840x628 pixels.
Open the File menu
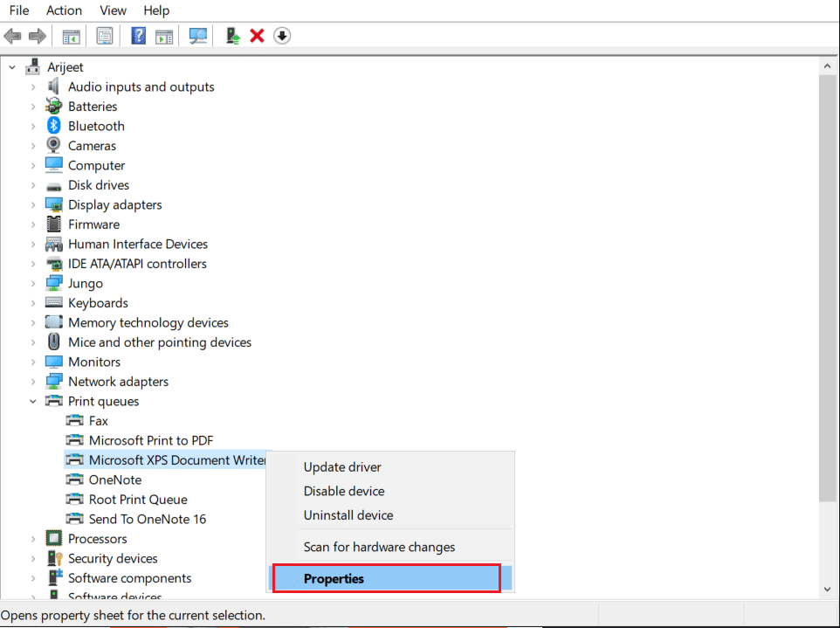[x=19, y=10]
